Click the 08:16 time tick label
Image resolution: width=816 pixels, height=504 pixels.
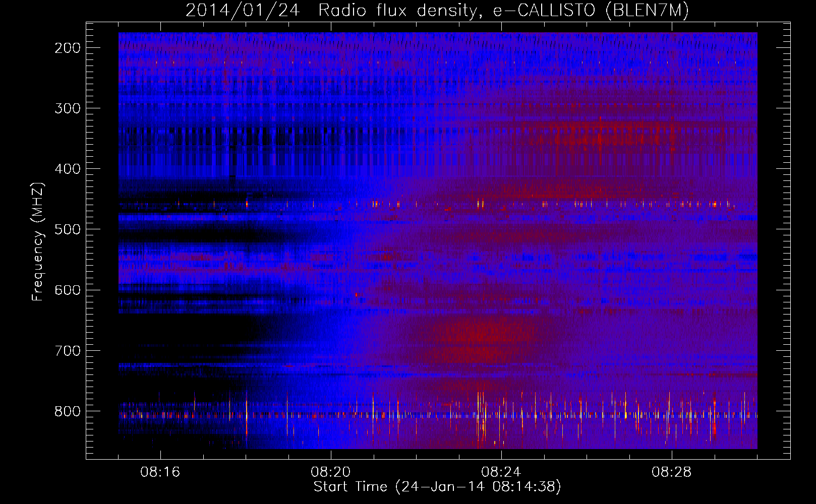pos(160,472)
